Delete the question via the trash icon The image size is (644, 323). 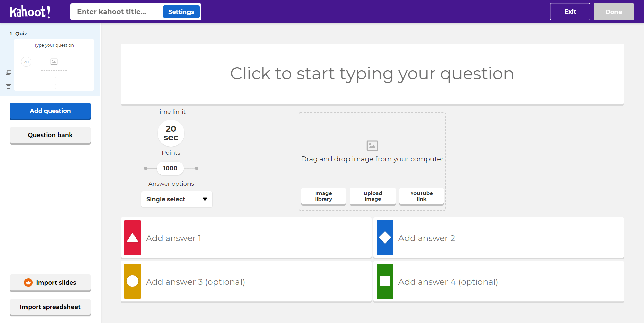tap(9, 86)
